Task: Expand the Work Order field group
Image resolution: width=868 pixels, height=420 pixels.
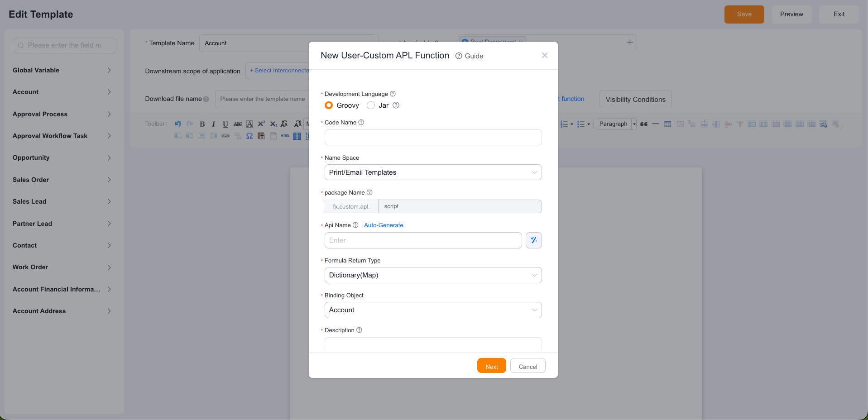Action: (x=62, y=267)
